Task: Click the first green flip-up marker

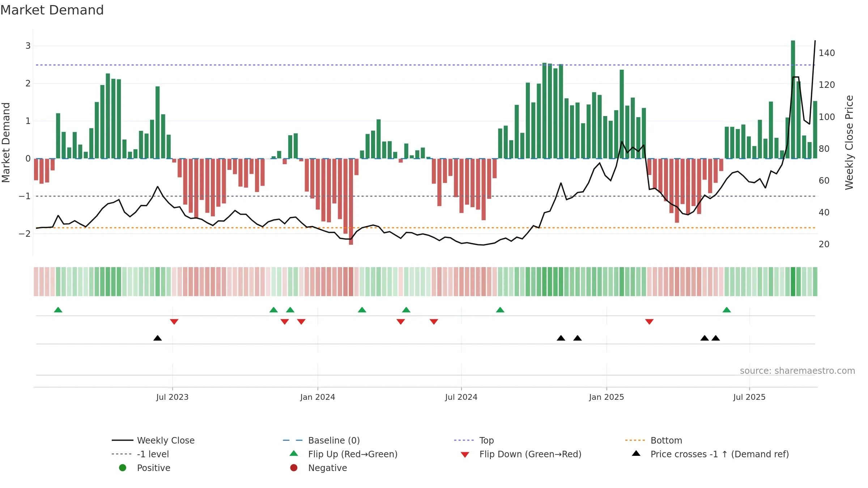Action: [58, 310]
